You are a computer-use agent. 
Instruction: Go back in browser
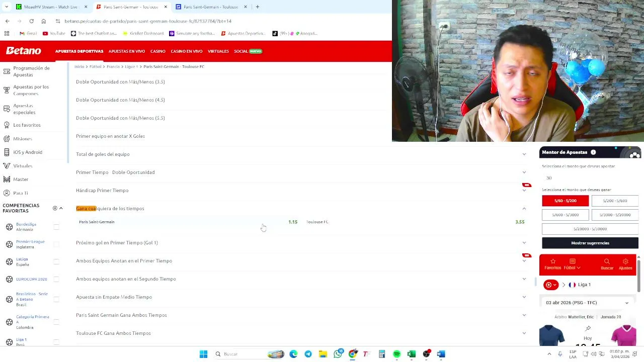pos(7,21)
